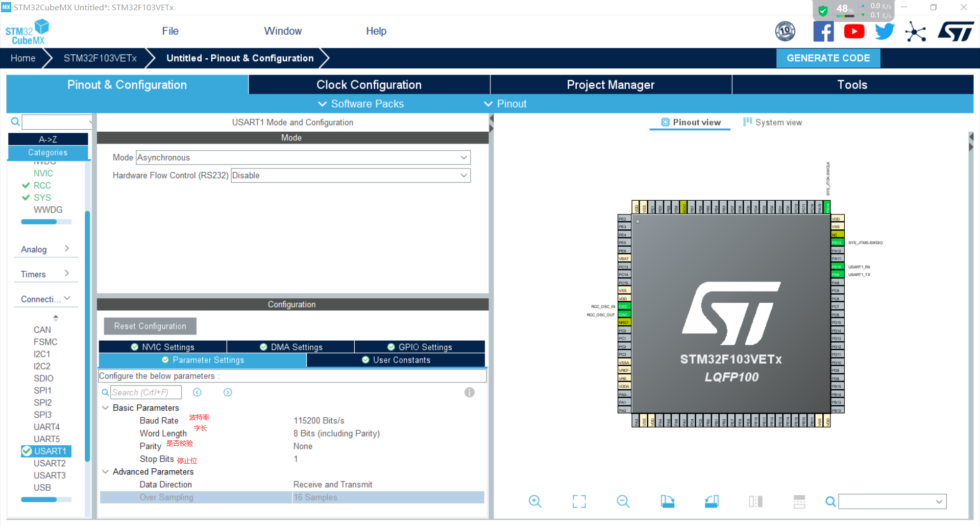The width and height of the screenshot is (980, 526).
Task: Open the ST community network icon
Action: (x=915, y=32)
